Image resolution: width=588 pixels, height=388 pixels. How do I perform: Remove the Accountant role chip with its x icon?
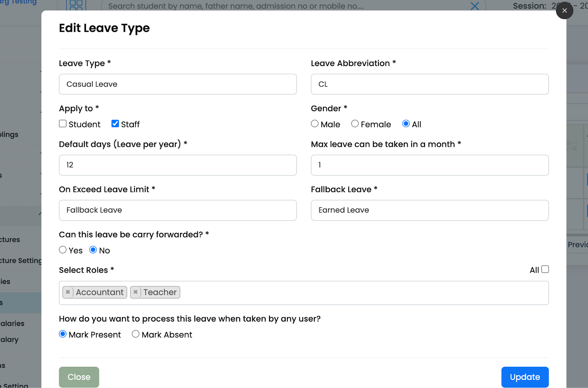point(68,292)
